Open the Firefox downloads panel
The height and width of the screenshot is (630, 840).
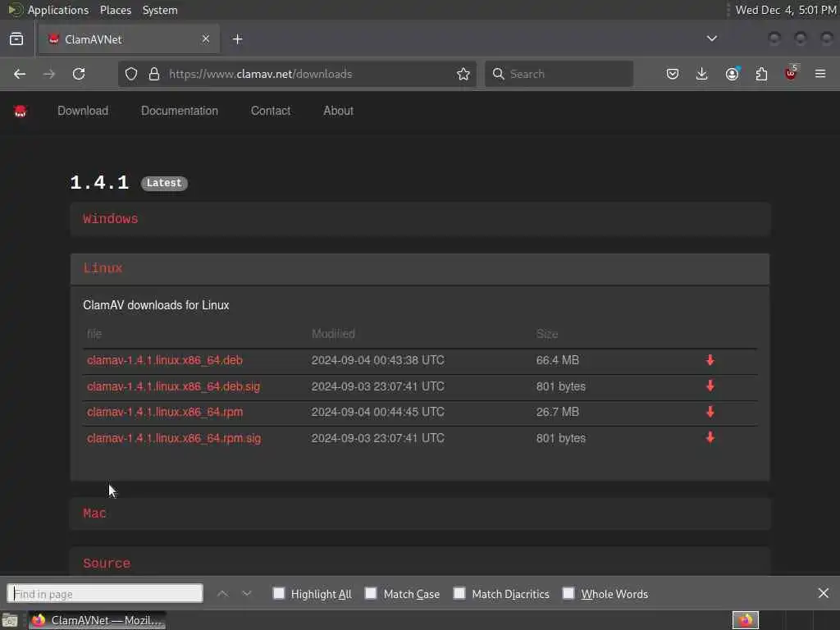(x=702, y=74)
